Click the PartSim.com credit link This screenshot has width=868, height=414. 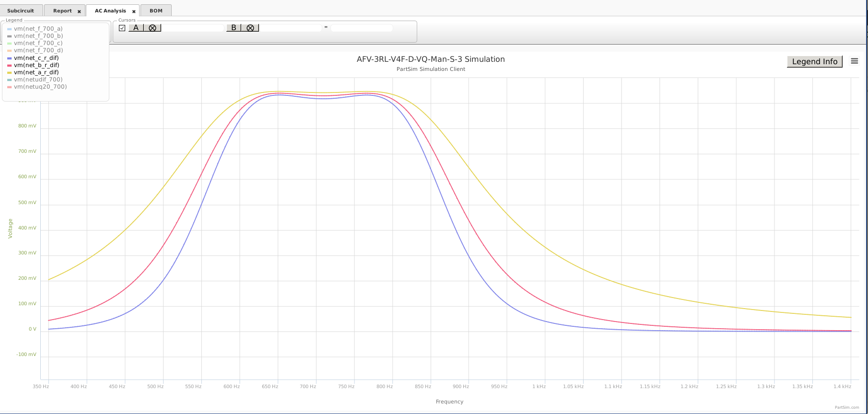(x=847, y=407)
